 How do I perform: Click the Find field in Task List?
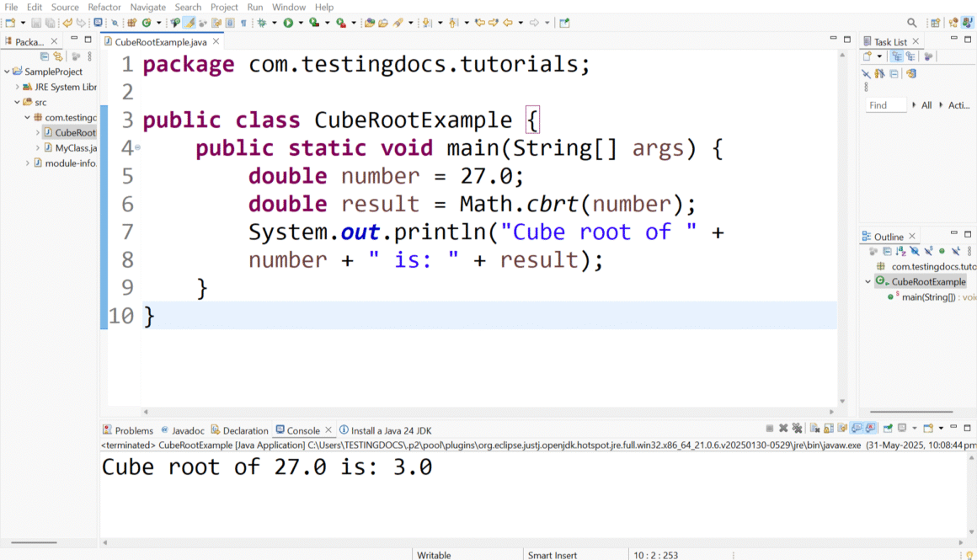[x=885, y=105]
